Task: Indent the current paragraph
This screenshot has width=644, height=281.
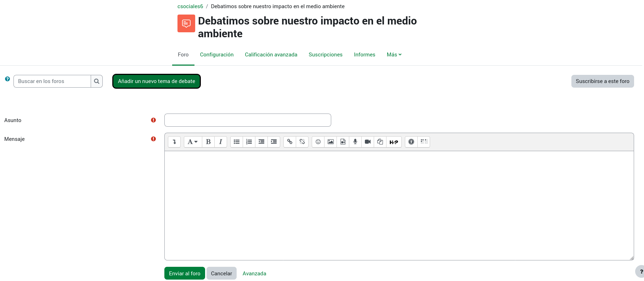Action: (x=274, y=142)
